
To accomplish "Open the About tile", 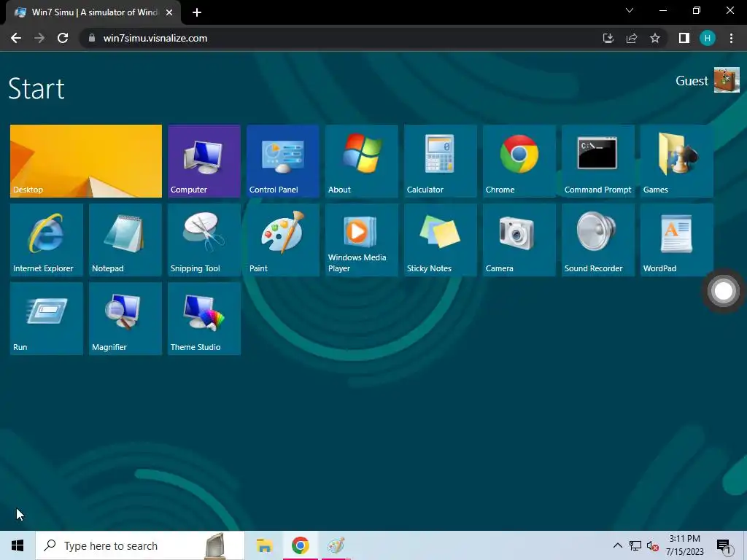I will click(x=362, y=161).
